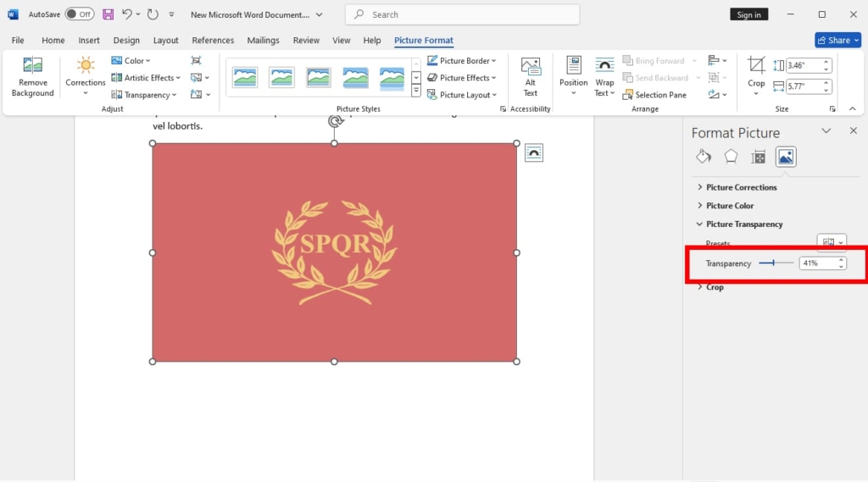Click the Undo icon
868x482 pixels.
tap(127, 14)
